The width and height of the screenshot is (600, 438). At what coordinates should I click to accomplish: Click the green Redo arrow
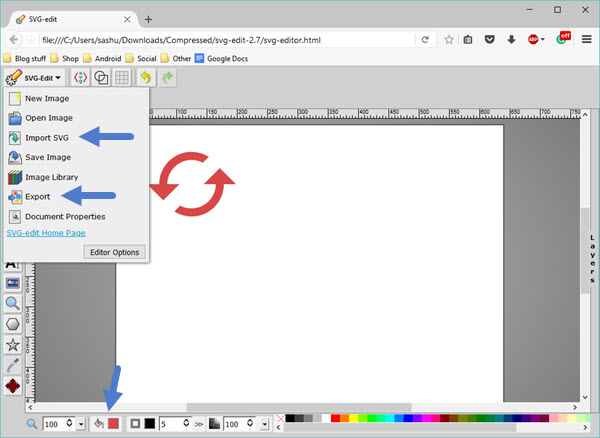coord(166,77)
